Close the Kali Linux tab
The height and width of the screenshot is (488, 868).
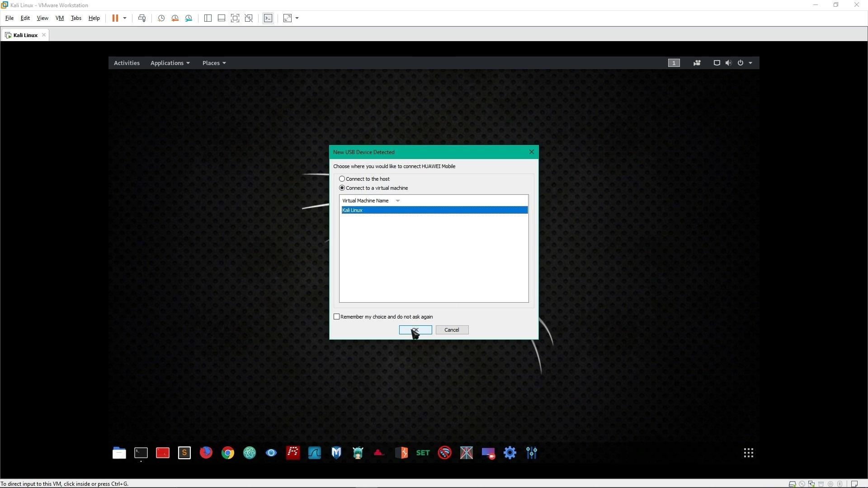pos(44,35)
